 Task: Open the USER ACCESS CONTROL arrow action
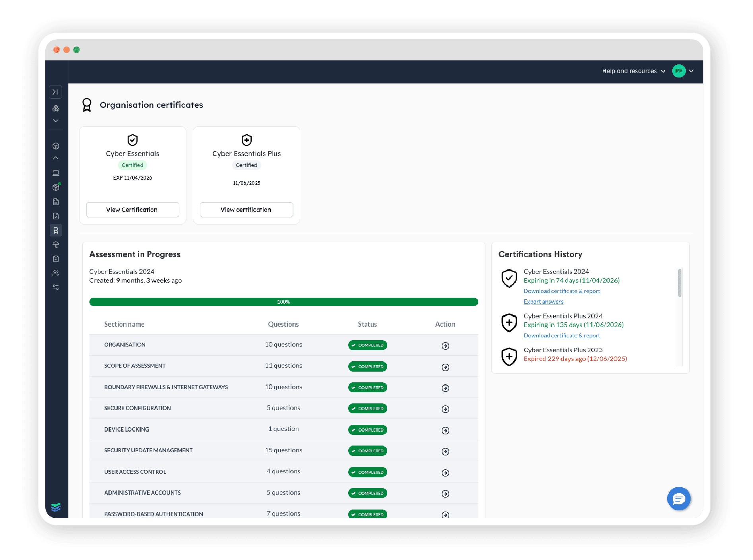point(445,473)
